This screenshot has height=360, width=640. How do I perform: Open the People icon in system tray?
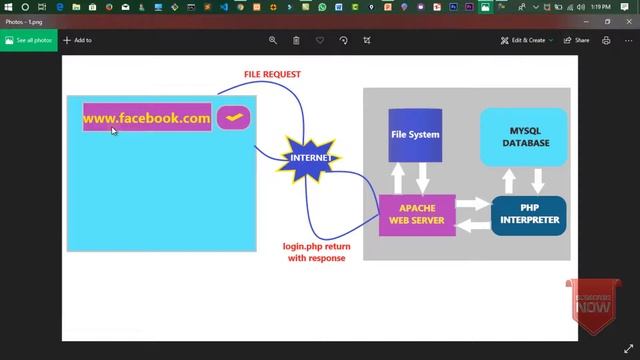point(522,7)
